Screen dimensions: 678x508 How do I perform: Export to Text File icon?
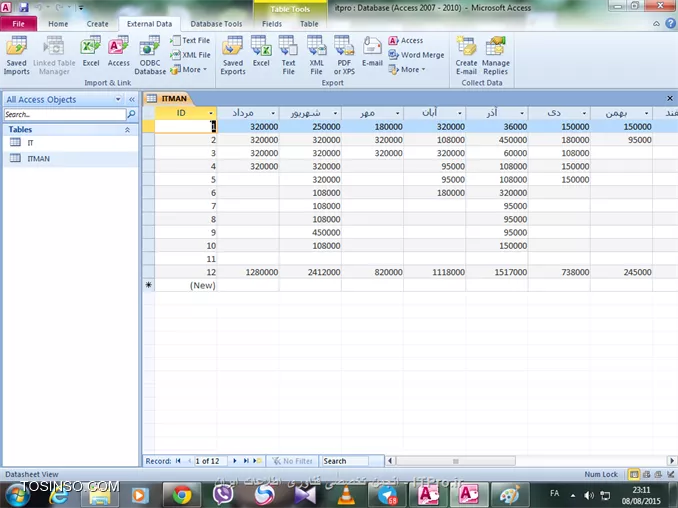(288, 55)
